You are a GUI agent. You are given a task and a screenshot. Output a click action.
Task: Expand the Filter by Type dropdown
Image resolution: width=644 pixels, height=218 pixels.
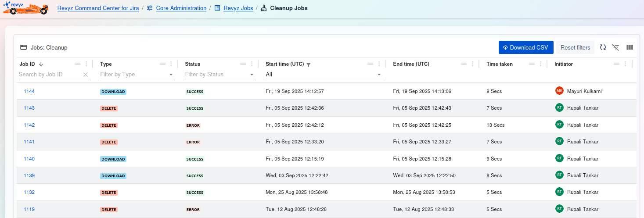(171, 75)
